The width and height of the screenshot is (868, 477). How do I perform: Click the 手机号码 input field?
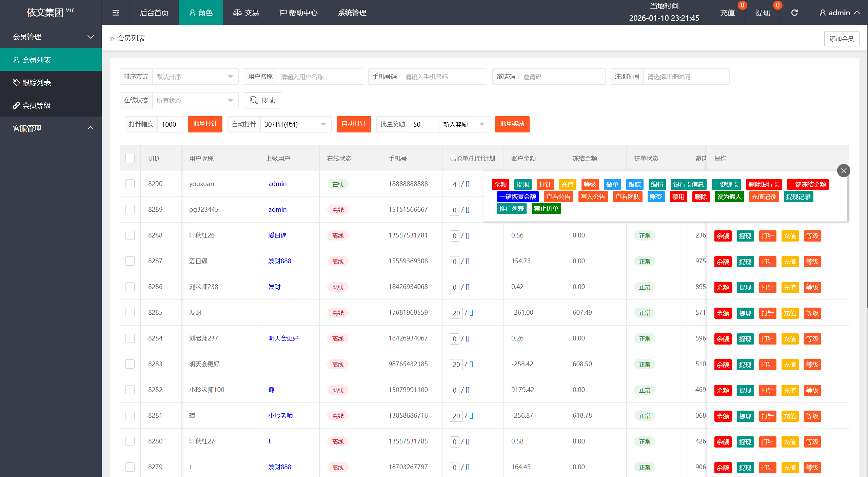[x=443, y=77]
